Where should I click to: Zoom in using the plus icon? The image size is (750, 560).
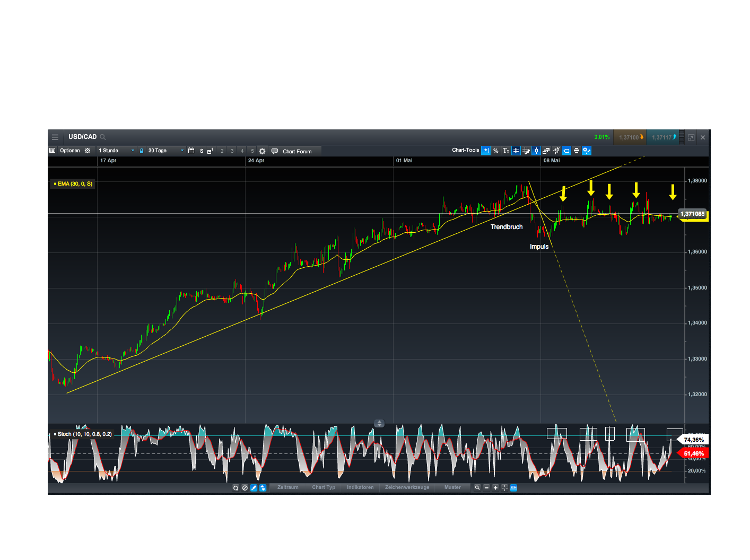pyautogui.click(x=495, y=487)
